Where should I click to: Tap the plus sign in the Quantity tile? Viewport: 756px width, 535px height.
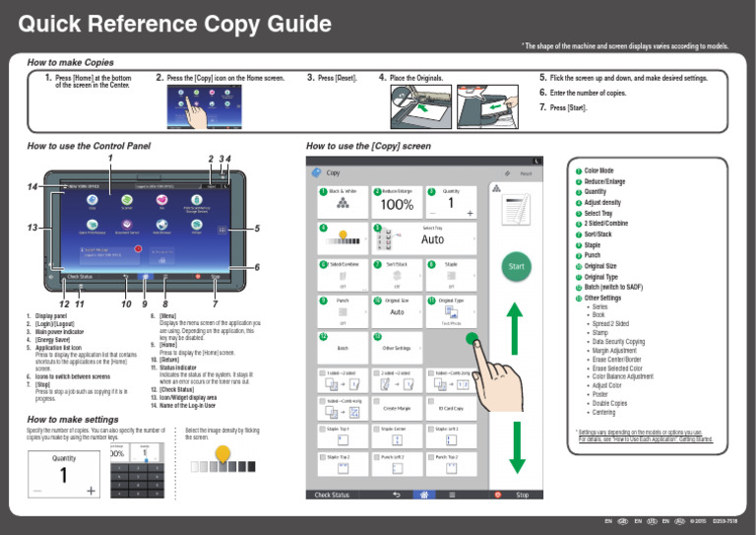click(470, 213)
